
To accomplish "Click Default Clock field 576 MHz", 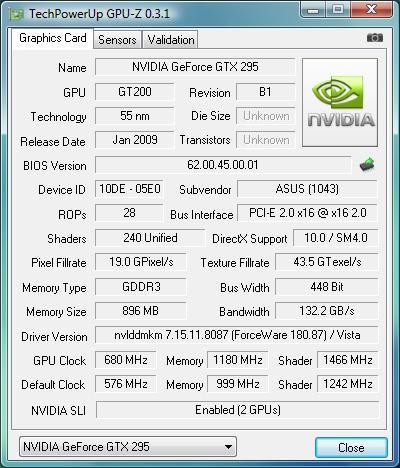I will [126, 384].
